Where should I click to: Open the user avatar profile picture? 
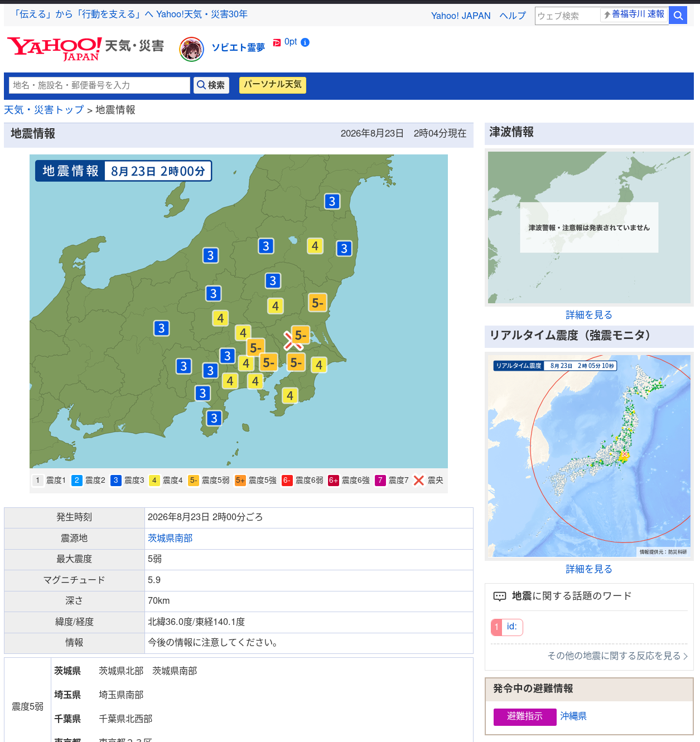tap(191, 49)
